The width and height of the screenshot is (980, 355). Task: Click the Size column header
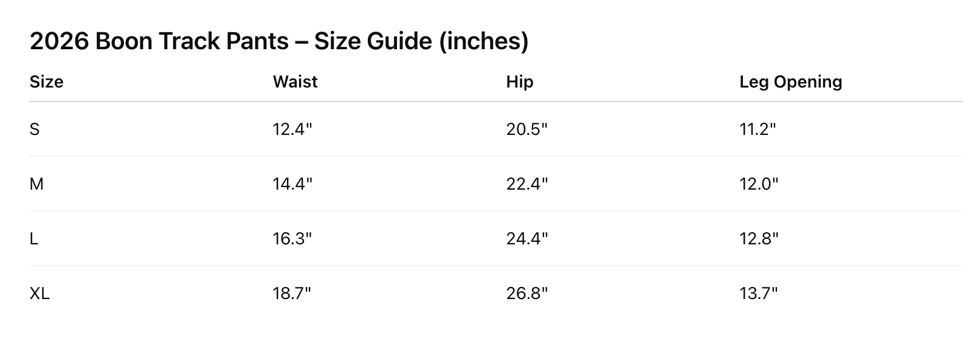(46, 81)
